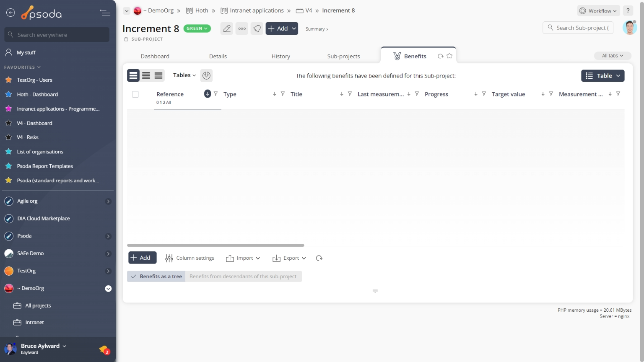Refresh the Benefits tab with the reload icon

click(440, 56)
